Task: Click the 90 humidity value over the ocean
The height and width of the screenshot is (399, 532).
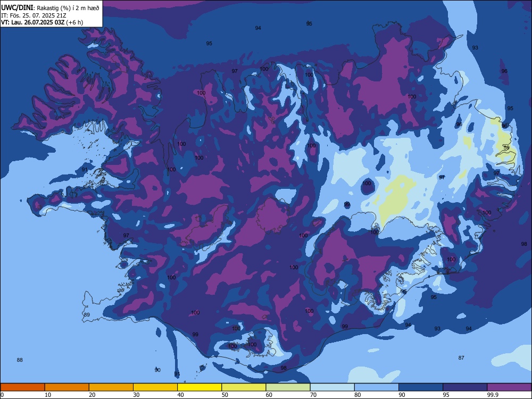Action: coord(157,370)
